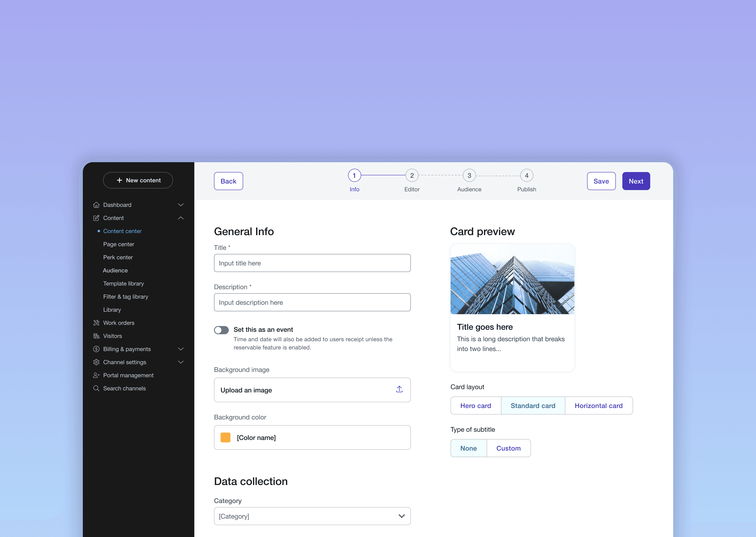This screenshot has width=756, height=537.
Task: Click the Description input field
Action: 312,302
